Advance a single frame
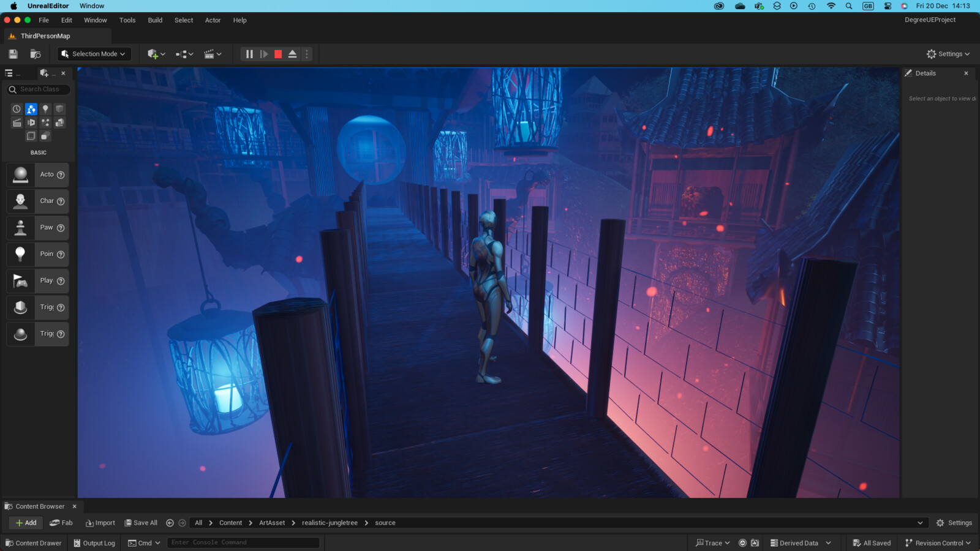980x551 pixels. click(264, 54)
